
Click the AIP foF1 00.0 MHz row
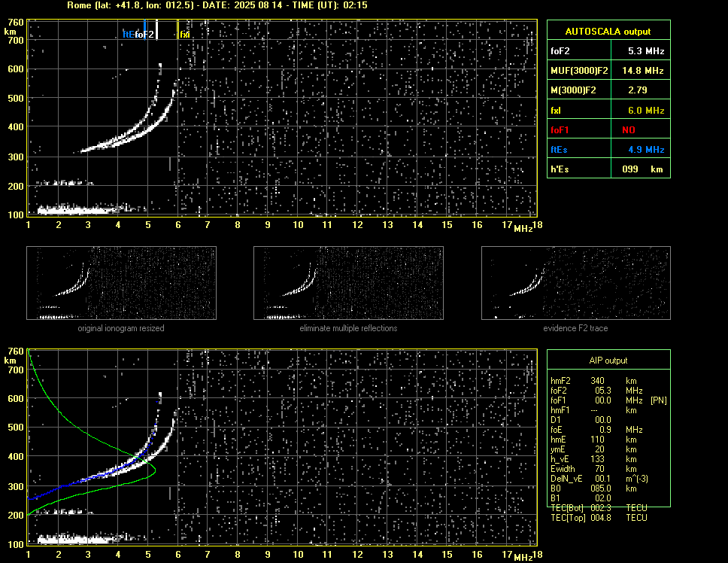pos(608,400)
